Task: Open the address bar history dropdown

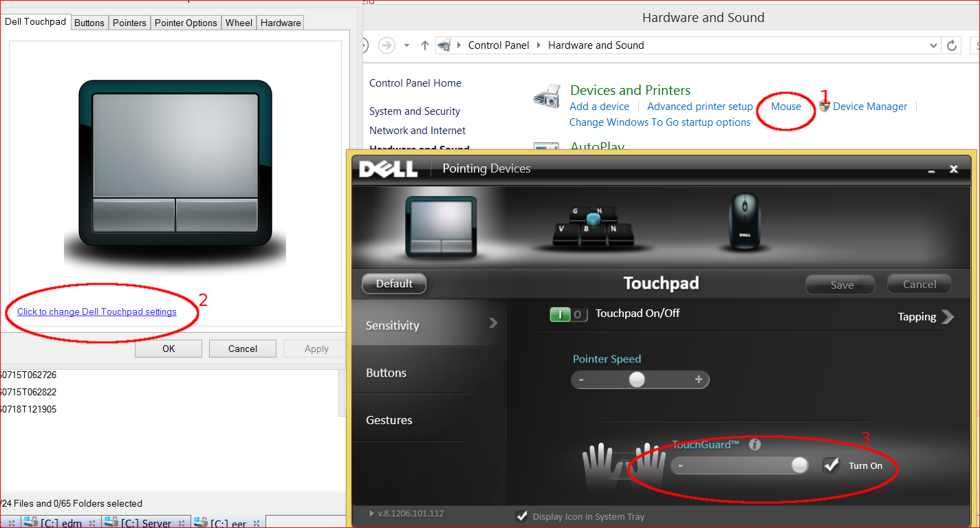Action: pos(933,45)
